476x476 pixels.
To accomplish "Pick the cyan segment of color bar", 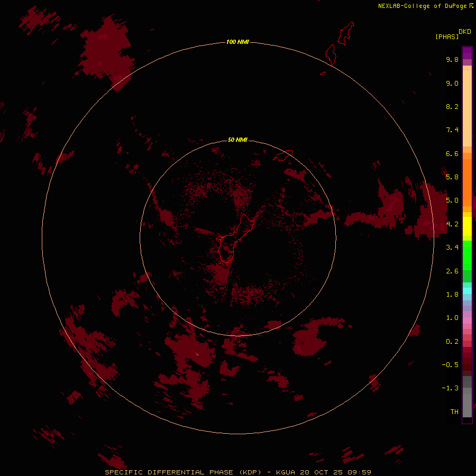I will point(467,291).
